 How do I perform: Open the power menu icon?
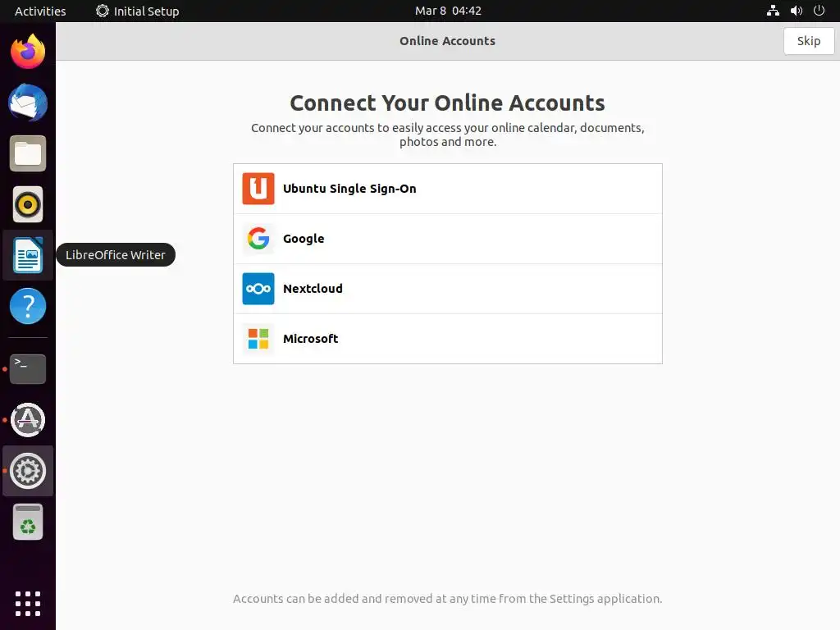coord(819,11)
